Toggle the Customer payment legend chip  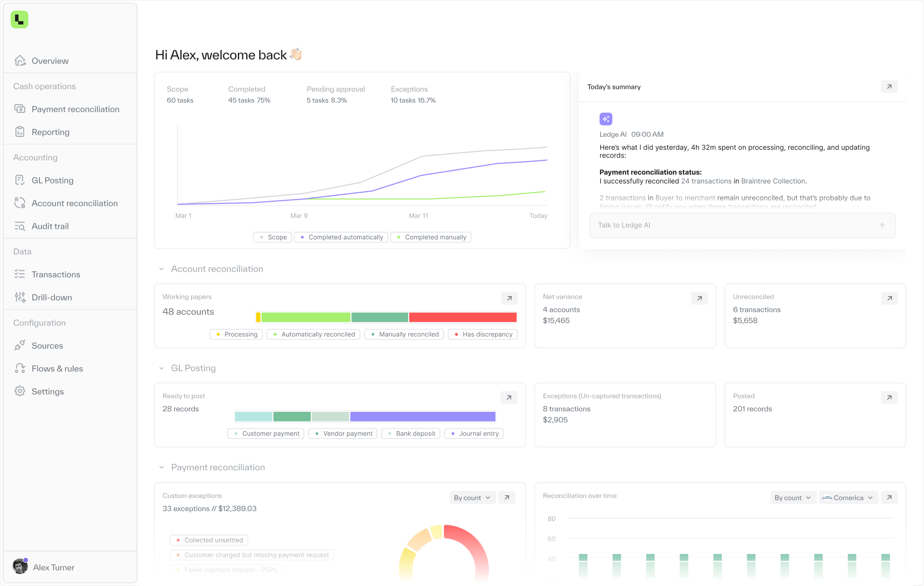click(266, 434)
